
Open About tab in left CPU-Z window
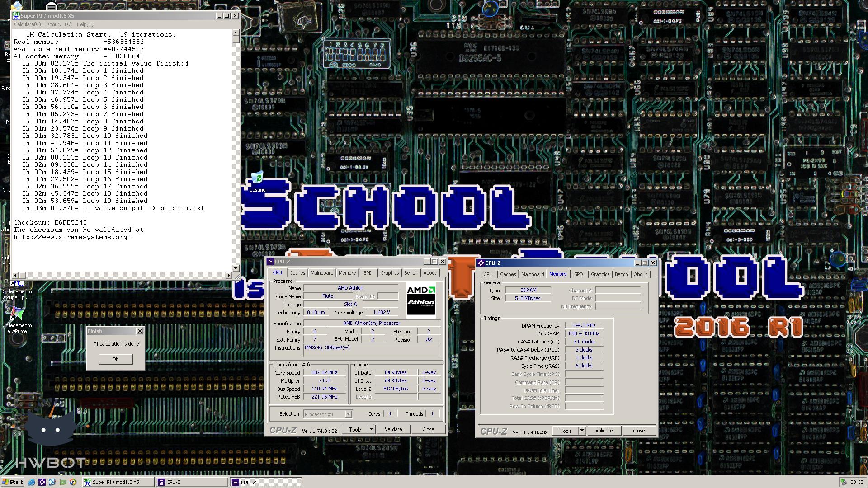point(429,273)
